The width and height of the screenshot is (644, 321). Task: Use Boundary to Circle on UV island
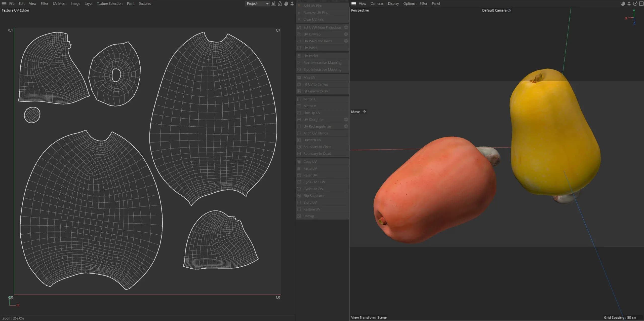tap(317, 147)
